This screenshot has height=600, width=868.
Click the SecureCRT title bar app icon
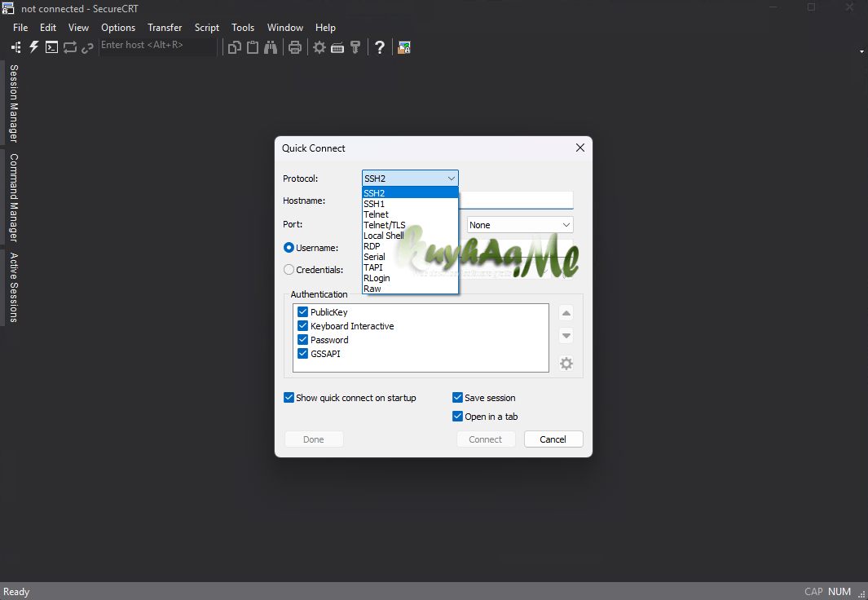(8, 8)
